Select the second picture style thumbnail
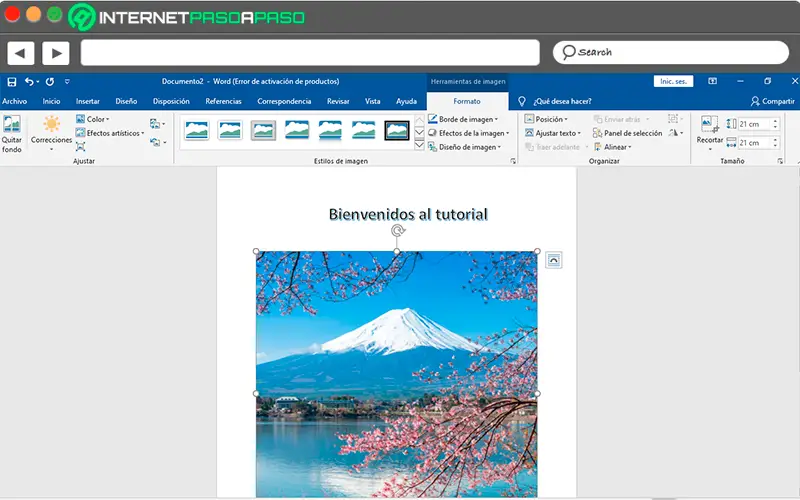The height and width of the screenshot is (500, 800). [x=230, y=130]
